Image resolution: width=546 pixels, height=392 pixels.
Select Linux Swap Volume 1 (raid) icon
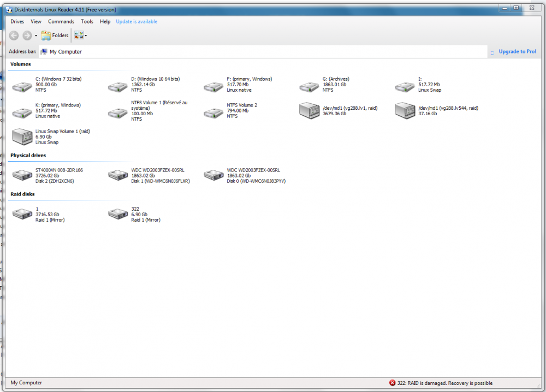click(22, 137)
